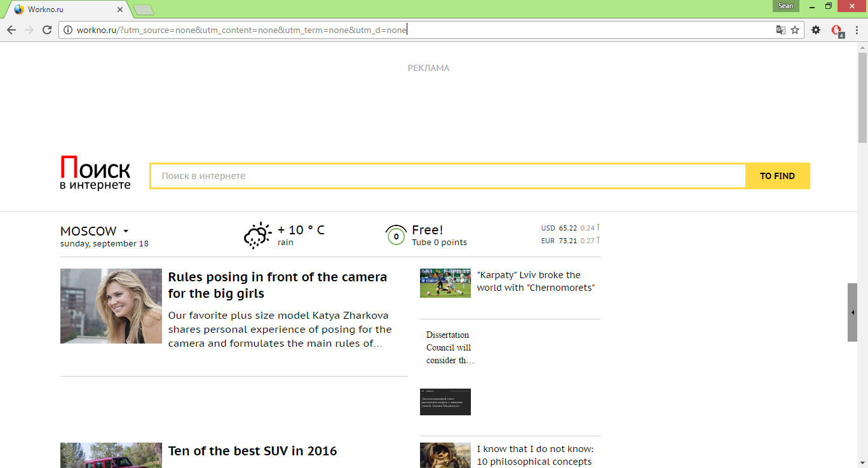Image resolution: width=868 pixels, height=468 pixels.
Task: Open the Google Translate icon in the address bar
Action: click(781, 29)
